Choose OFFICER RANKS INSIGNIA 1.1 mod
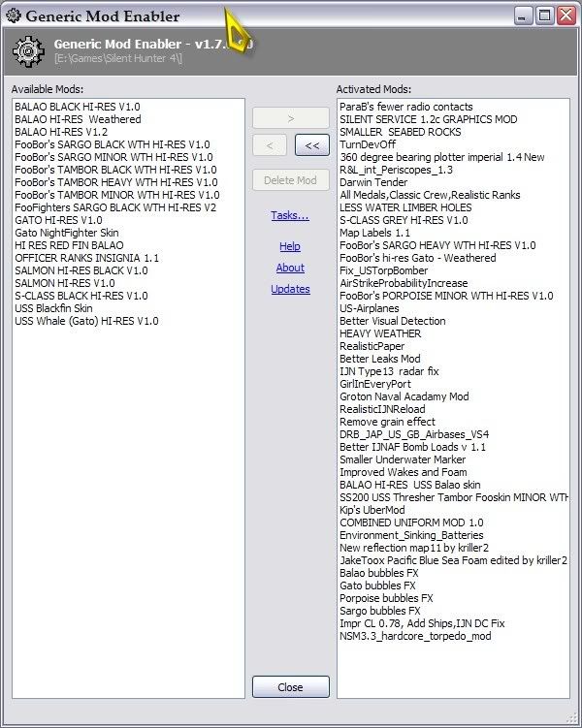This screenshot has height=728, width=582. (86, 258)
